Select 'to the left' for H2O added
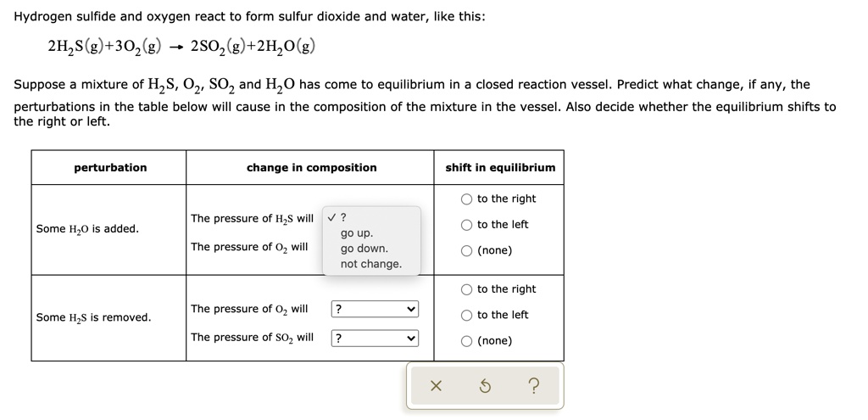Image resolution: width=868 pixels, height=420 pixels. pyautogui.click(x=467, y=225)
